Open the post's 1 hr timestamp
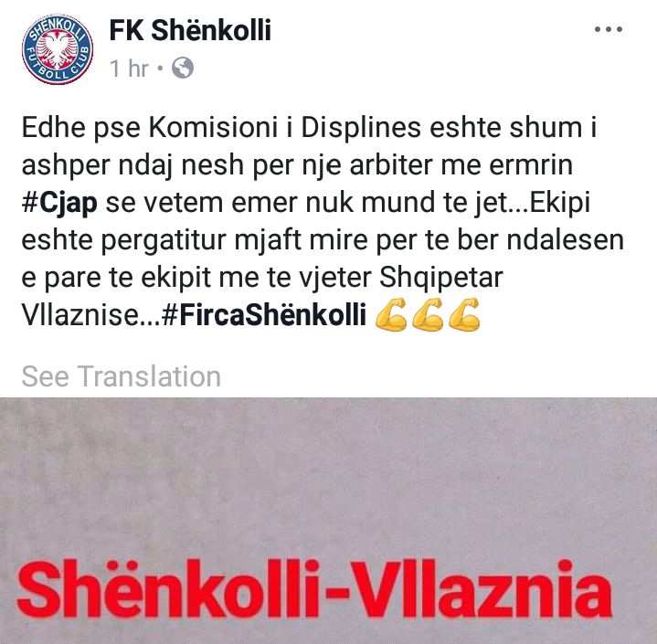Screen dimensions: 657x644 pos(129,68)
